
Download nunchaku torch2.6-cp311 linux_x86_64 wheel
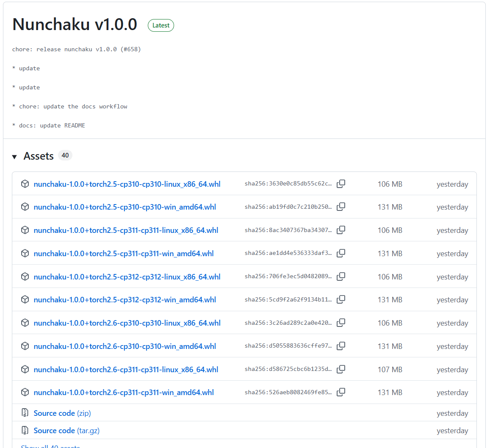point(126,370)
